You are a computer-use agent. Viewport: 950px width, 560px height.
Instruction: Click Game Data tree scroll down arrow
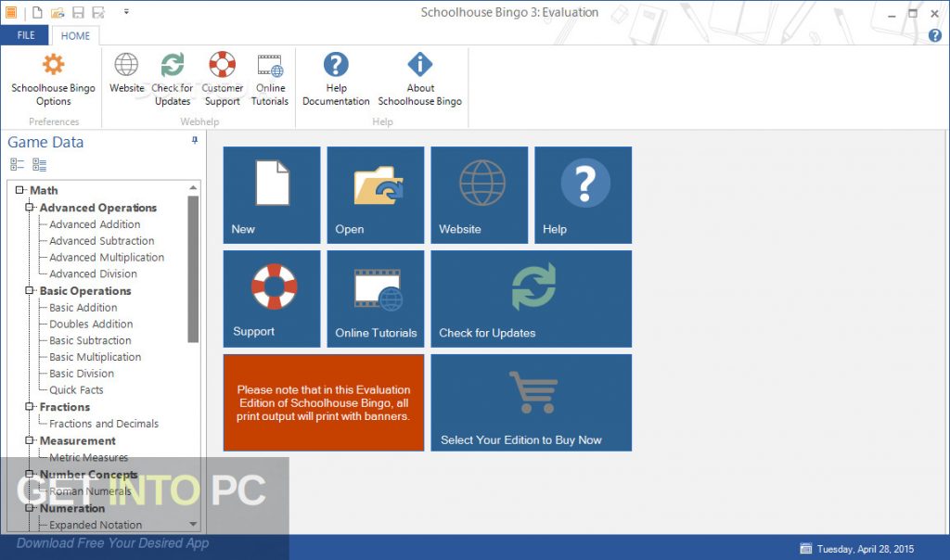(193, 524)
